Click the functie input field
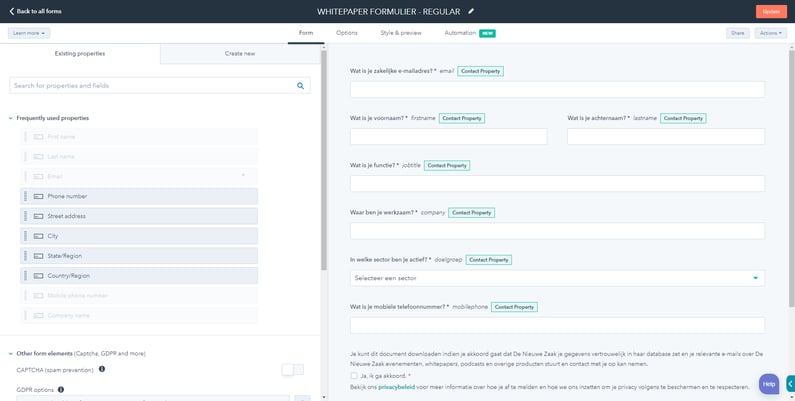The height and width of the screenshot is (401, 795). pos(557,184)
